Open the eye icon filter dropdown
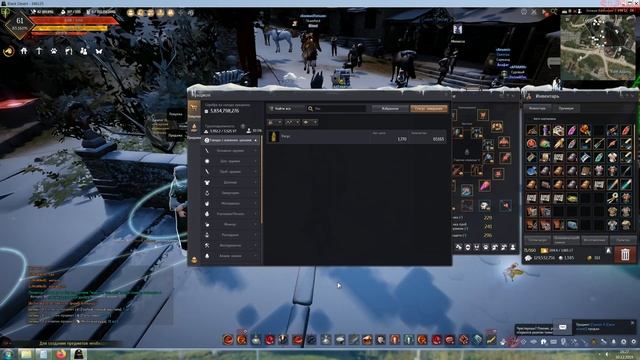Screen dimensions: 640x360 (310, 122)
